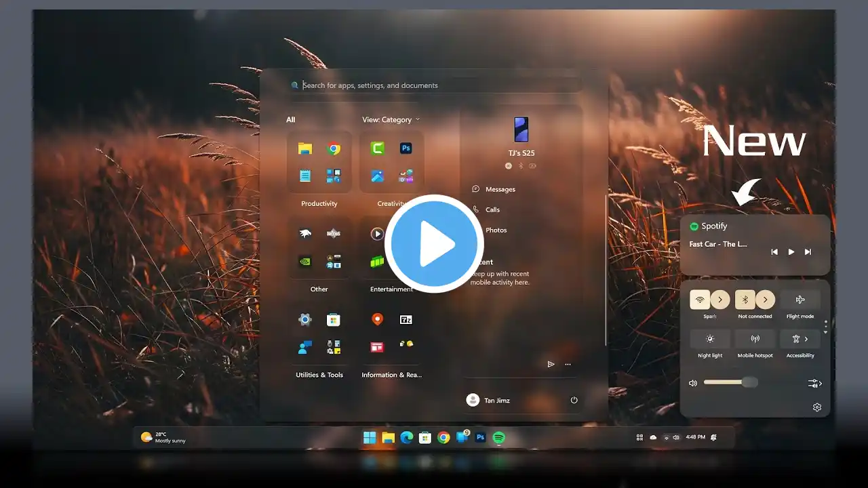
Task: Open Settings in Utilities & Tools group
Action: coord(305,320)
